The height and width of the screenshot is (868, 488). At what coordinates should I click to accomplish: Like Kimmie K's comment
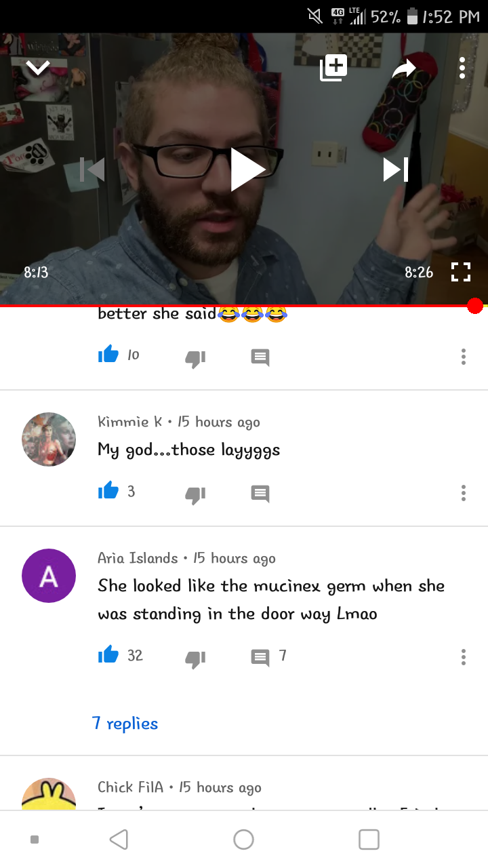click(108, 492)
